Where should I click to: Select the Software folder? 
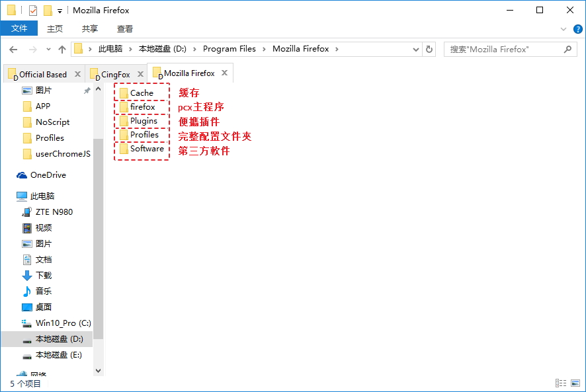(x=142, y=149)
